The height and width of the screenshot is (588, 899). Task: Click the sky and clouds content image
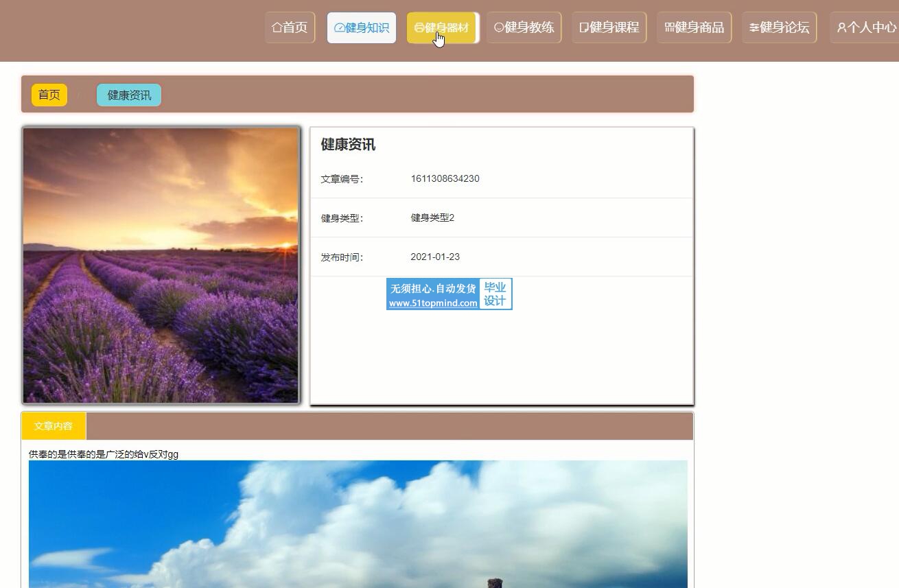[358, 524]
